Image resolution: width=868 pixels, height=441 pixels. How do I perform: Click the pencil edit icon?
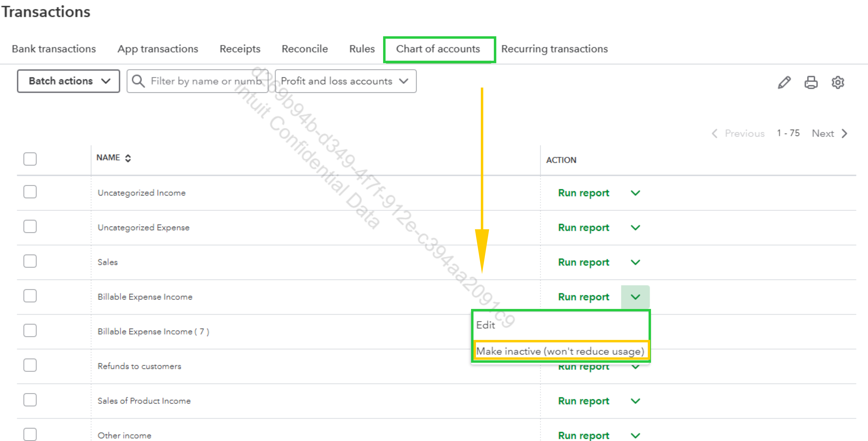click(x=784, y=82)
